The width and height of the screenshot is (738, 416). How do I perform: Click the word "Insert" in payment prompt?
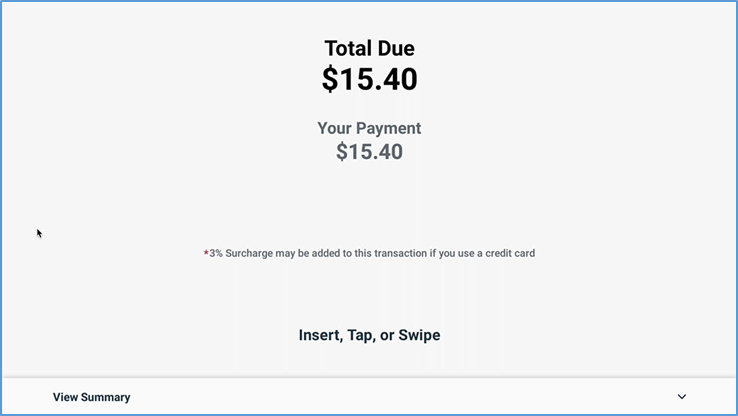click(319, 335)
